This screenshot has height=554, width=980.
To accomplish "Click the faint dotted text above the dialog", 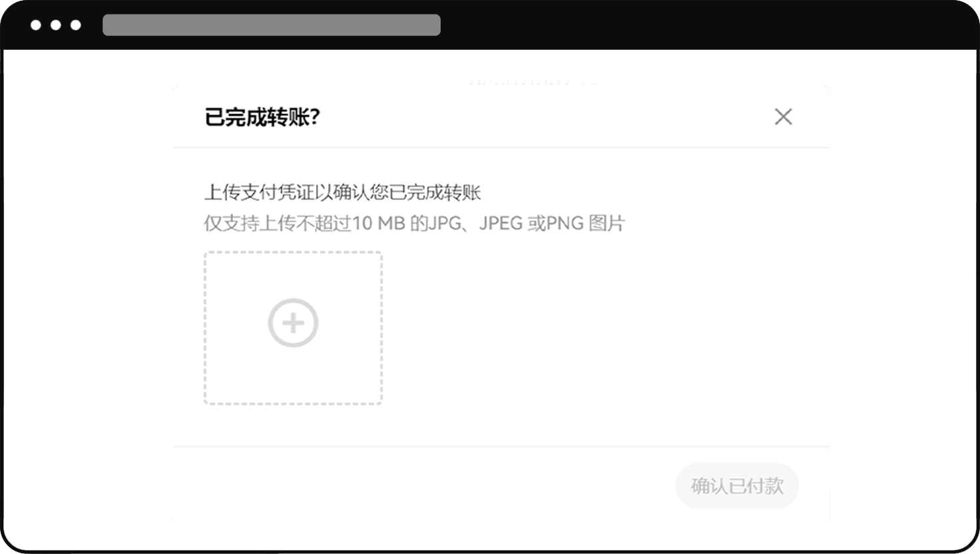I will point(533,83).
